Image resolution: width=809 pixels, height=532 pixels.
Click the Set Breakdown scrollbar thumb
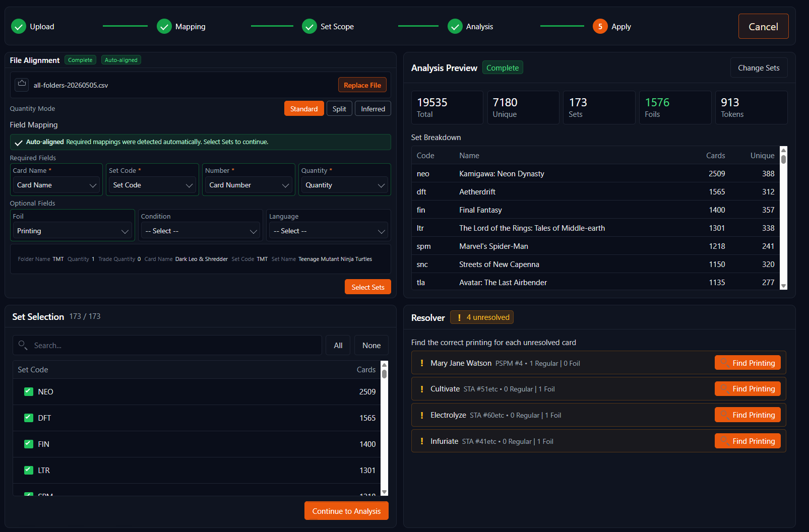click(783, 159)
